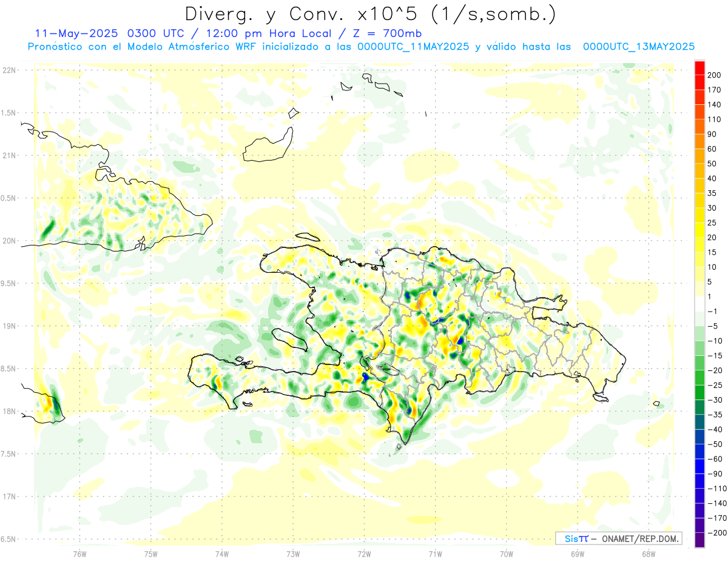Click longitude label 68W

(649, 554)
